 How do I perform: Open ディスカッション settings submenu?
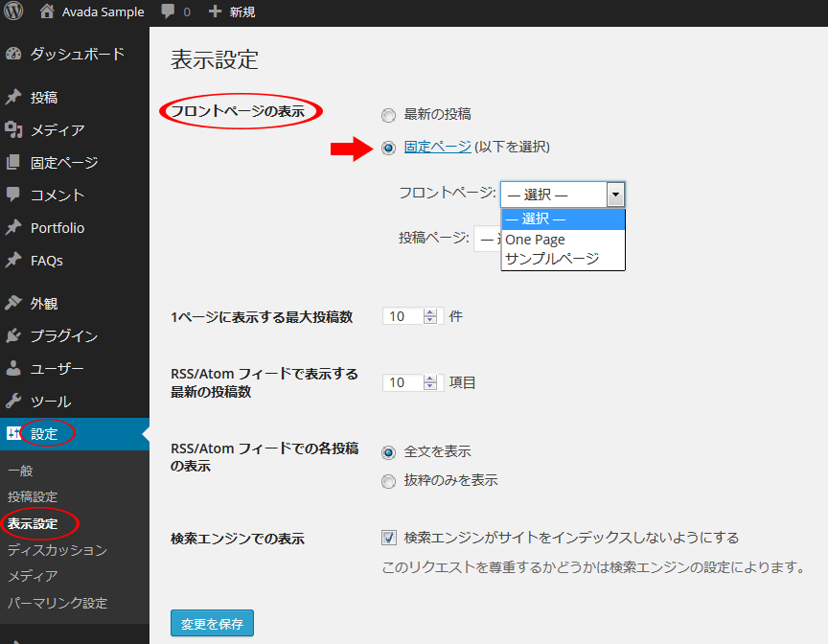57,550
